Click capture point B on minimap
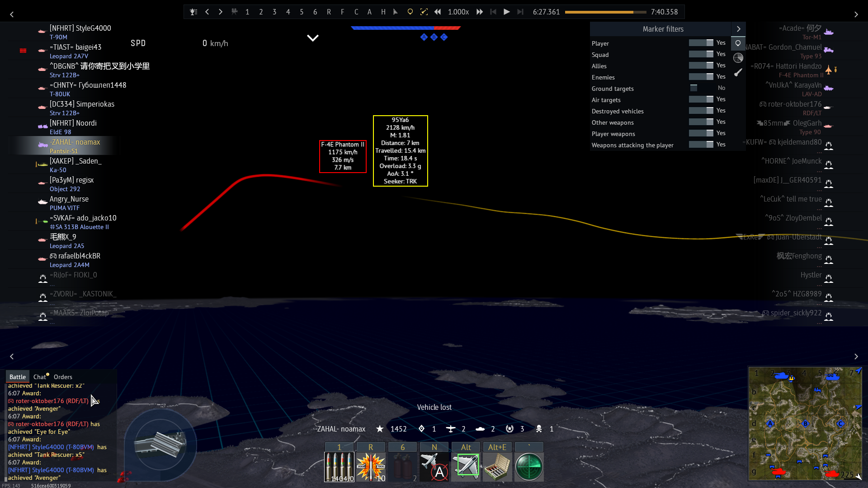This screenshot has height=488, width=868. pos(805,424)
